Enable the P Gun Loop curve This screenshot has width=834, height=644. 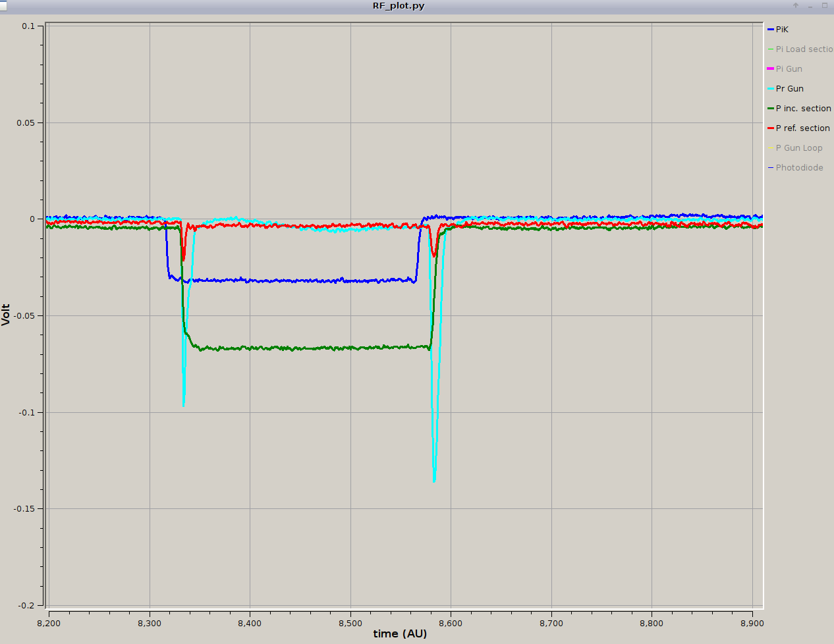[798, 148]
